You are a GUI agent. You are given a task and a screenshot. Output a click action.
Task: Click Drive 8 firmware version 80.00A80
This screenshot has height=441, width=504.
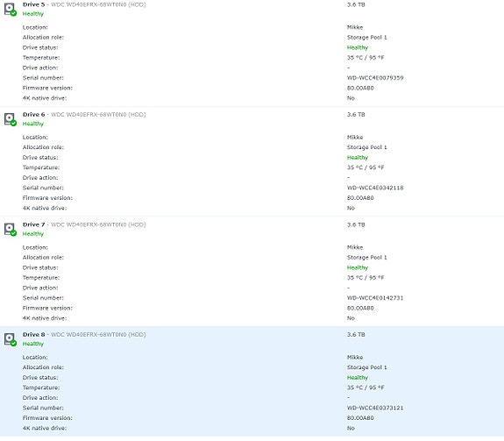click(360, 418)
